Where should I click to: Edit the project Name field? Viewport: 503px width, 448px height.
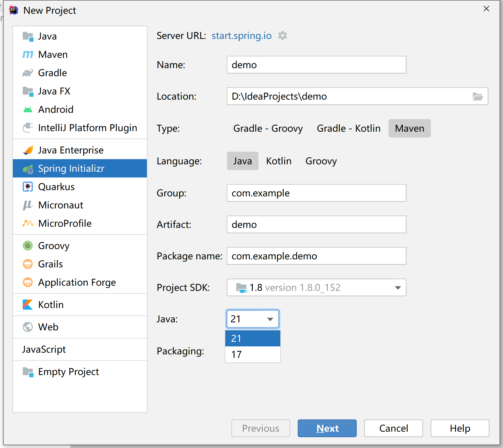coord(316,65)
